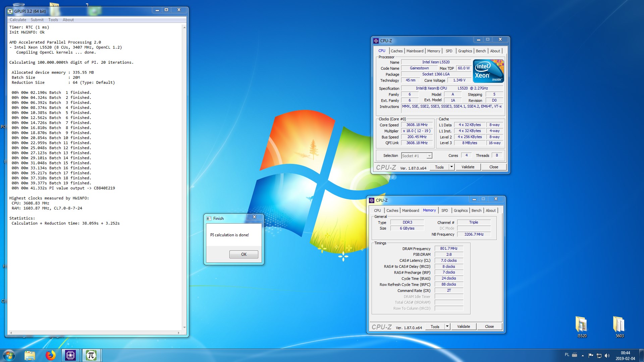
Task: Click the DRAM Frequency 801.7 MHz value
Action: pyautogui.click(x=449, y=248)
